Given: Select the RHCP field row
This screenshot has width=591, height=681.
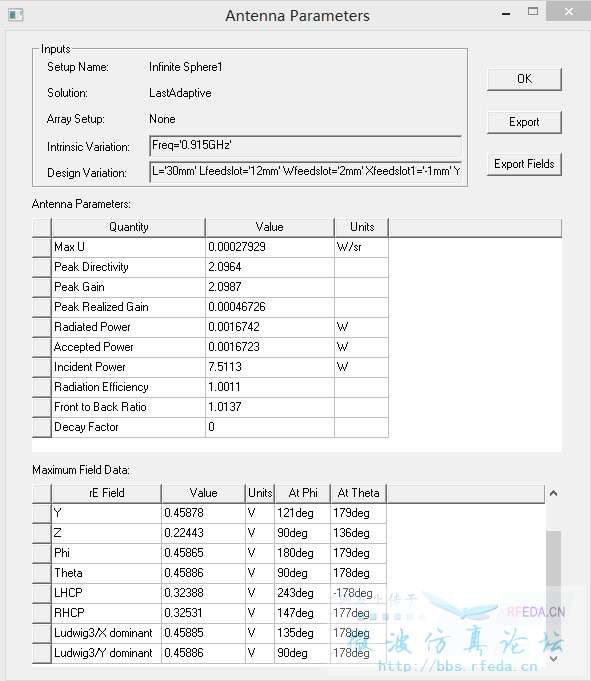Looking at the screenshot, I should 209,613.
